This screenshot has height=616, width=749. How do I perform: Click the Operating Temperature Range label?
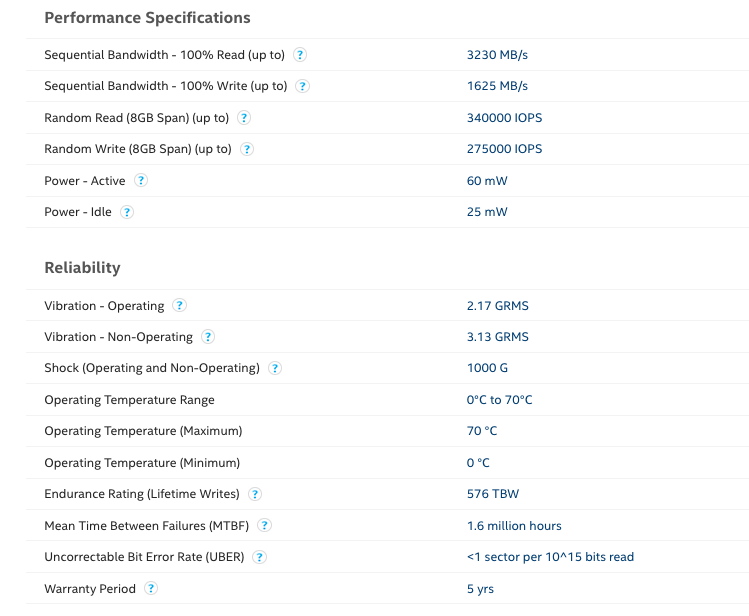click(129, 400)
